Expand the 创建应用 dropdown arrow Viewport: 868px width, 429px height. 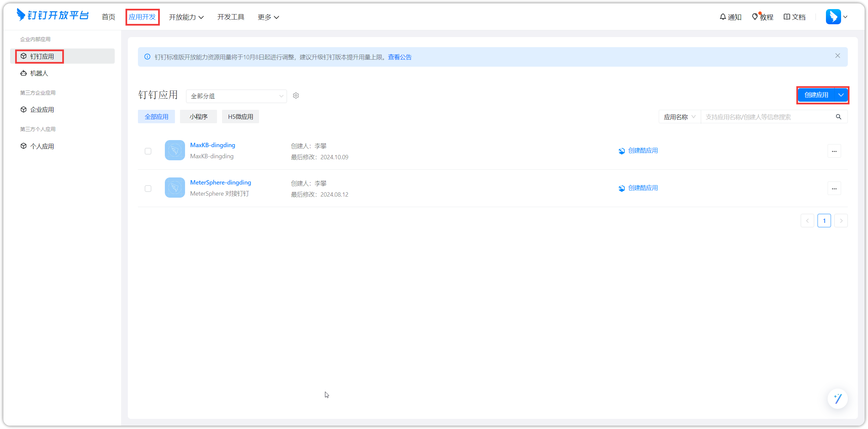841,95
